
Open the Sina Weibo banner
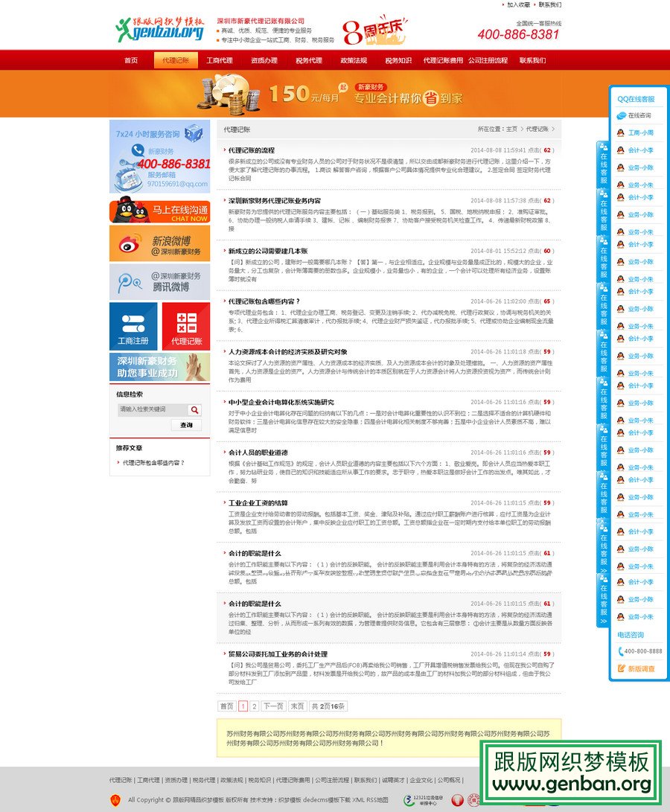[159, 243]
